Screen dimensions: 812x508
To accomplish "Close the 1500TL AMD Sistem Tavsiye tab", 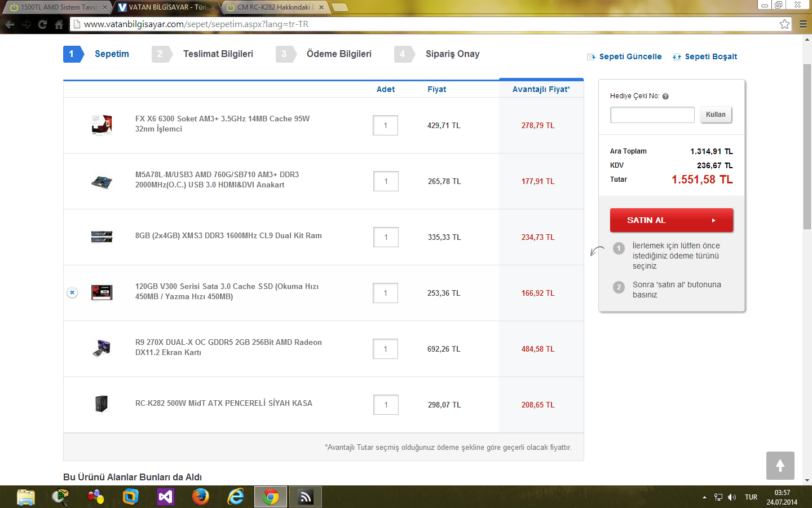I will point(105,7).
